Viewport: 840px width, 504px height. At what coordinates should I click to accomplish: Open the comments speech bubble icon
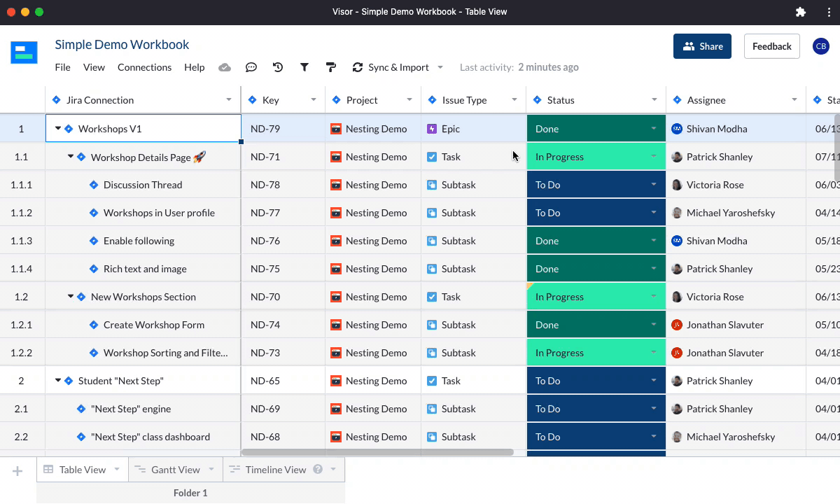[x=251, y=67]
